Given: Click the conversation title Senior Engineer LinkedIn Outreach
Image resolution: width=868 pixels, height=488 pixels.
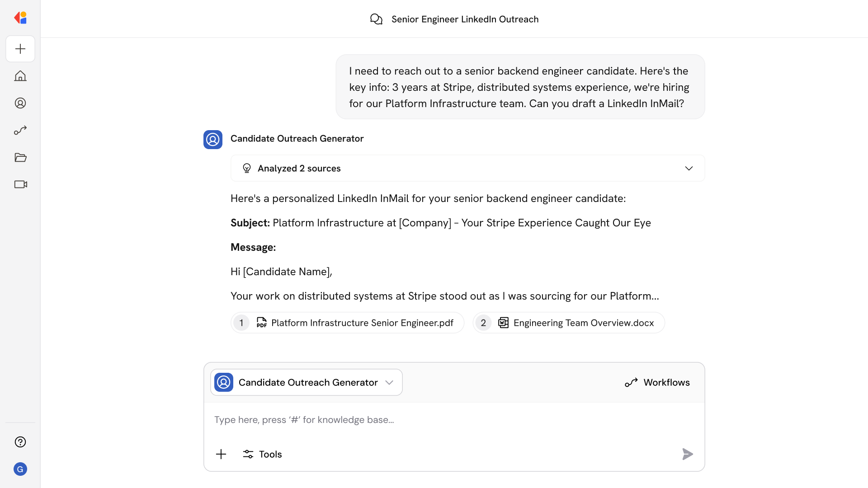Looking at the screenshot, I should coord(465,19).
